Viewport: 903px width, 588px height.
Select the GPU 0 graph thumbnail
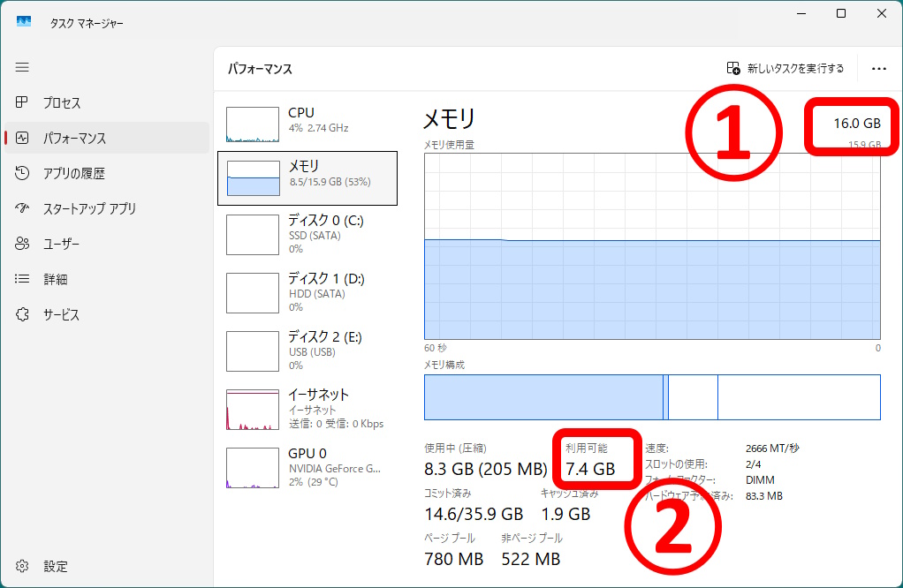253,468
